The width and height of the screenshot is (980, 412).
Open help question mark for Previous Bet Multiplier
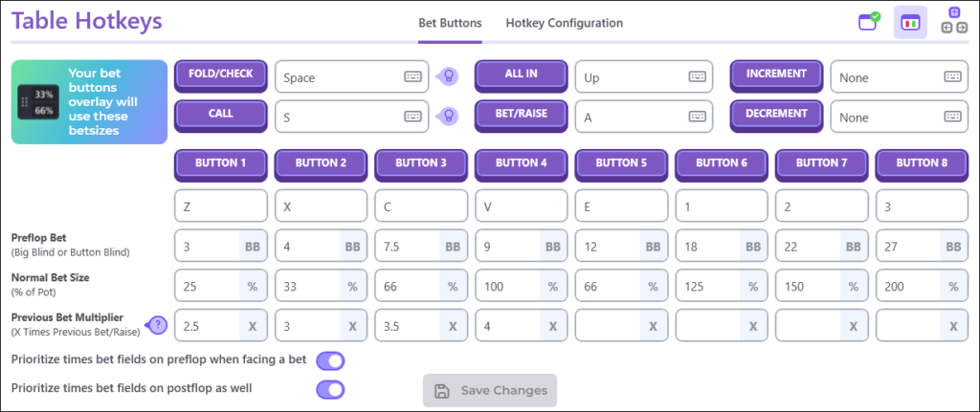(x=158, y=325)
